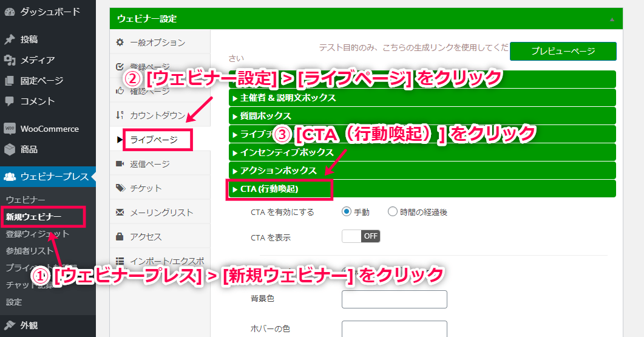
Task: Open the 登録ウィジェット submenu item
Action: (38, 234)
